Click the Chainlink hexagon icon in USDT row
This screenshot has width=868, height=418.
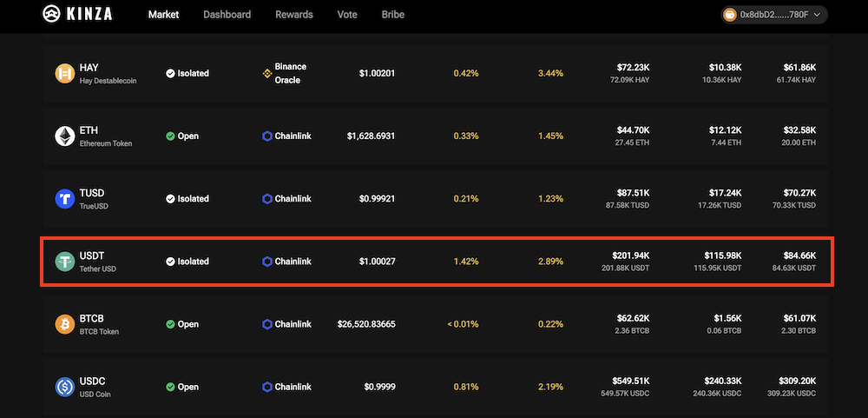266,261
